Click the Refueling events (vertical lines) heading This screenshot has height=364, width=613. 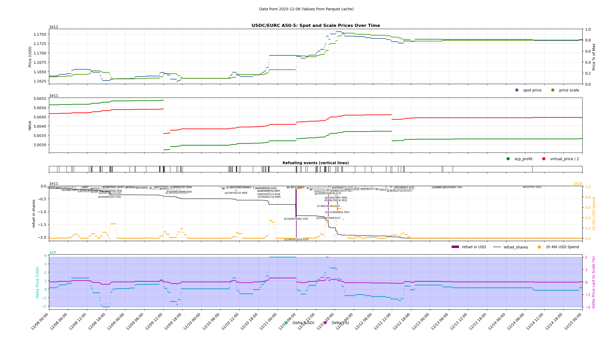point(315,163)
